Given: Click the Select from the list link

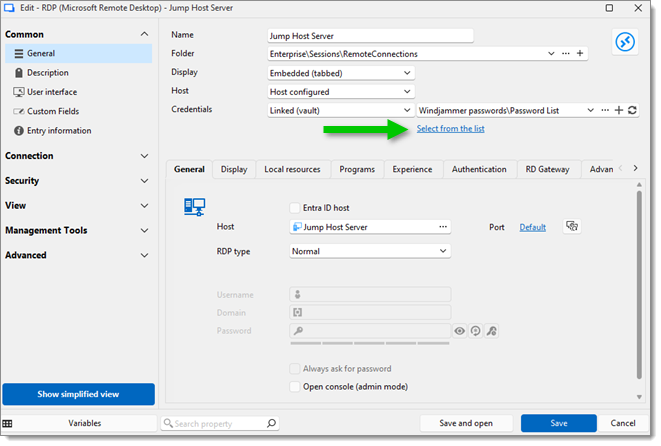Looking at the screenshot, I should [450, 129].
